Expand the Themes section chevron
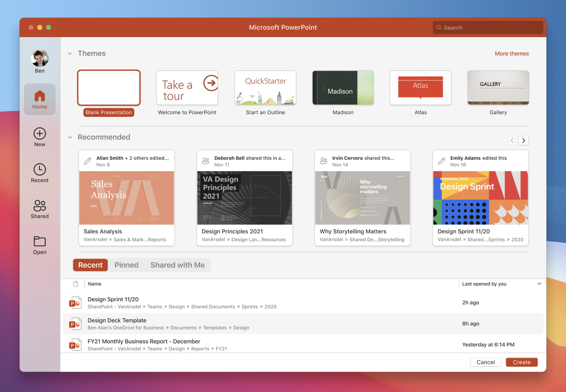This screenshot has height=392, width=566. (x=70, y=53)
